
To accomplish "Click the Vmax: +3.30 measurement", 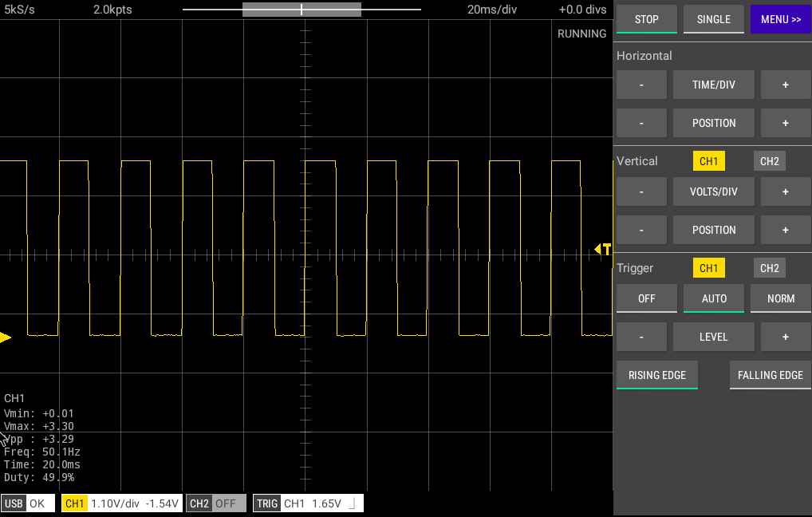I will 39,426.
